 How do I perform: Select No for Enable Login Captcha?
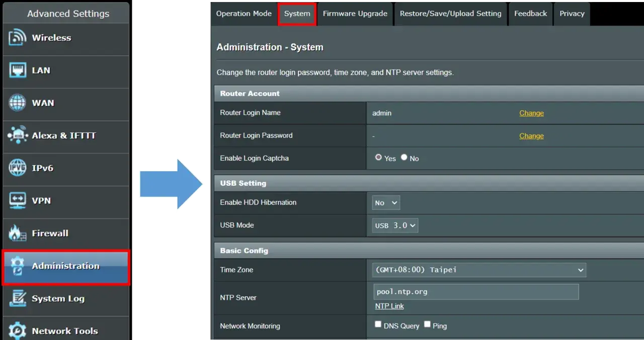pyautogui.click(x=404, y=158)
